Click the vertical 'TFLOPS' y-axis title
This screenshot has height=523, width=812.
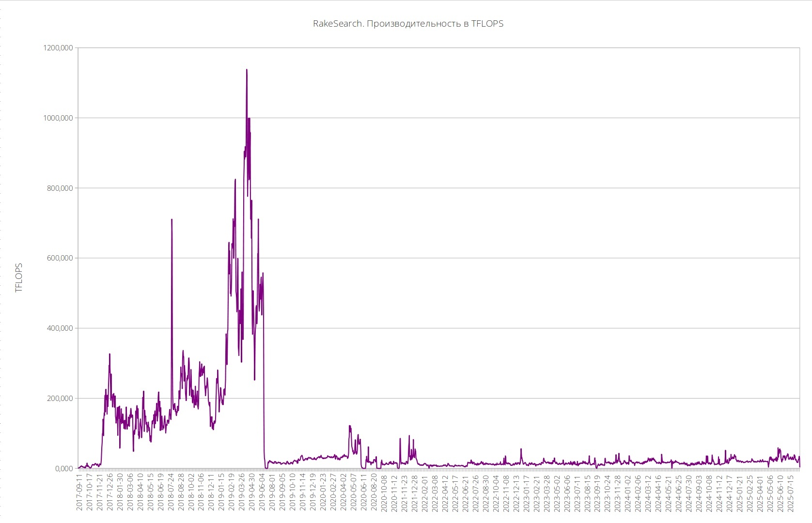coord(19,277)
